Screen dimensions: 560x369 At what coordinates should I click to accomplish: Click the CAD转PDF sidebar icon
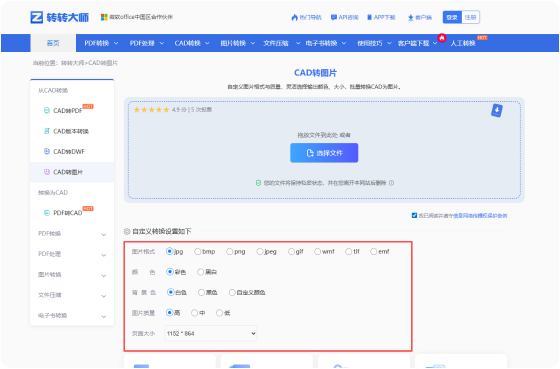point(46,110)
